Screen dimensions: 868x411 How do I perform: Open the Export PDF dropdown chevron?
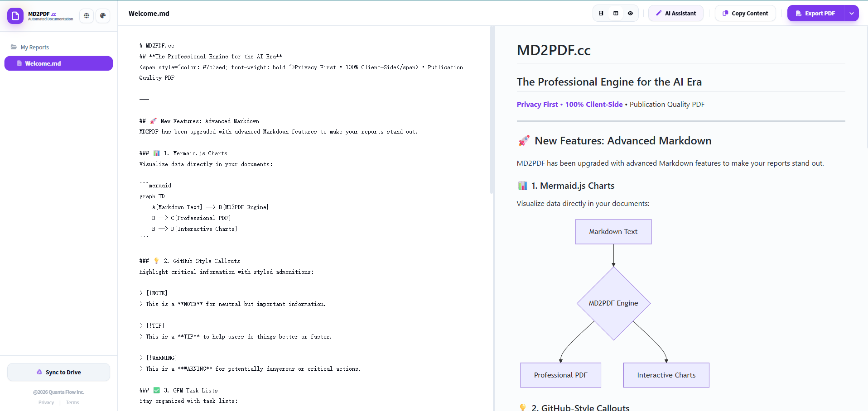[851, 13]
